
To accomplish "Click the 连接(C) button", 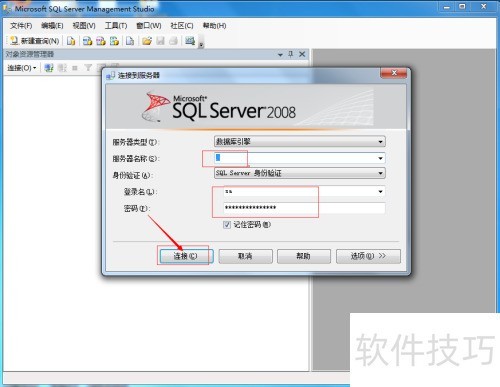I will pos(186,256).
